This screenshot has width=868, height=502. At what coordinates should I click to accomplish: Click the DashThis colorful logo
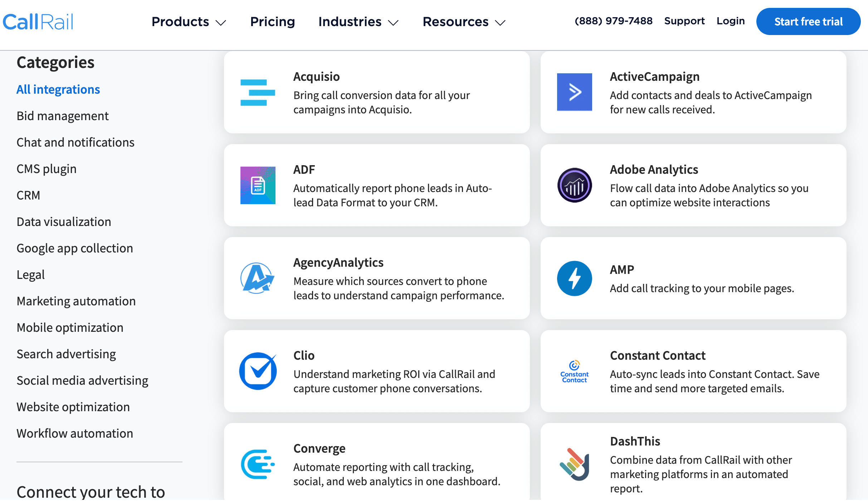click(575, 464)
